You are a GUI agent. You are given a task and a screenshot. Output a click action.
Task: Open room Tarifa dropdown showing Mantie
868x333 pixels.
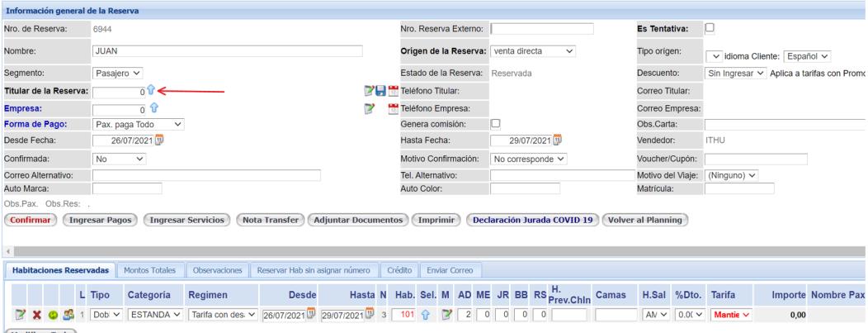[732, 315]
